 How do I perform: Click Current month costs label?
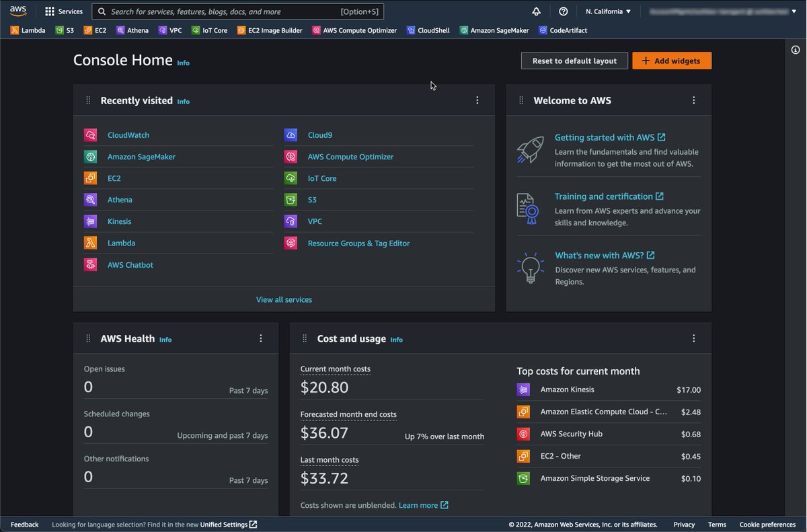tap(335, 369)
